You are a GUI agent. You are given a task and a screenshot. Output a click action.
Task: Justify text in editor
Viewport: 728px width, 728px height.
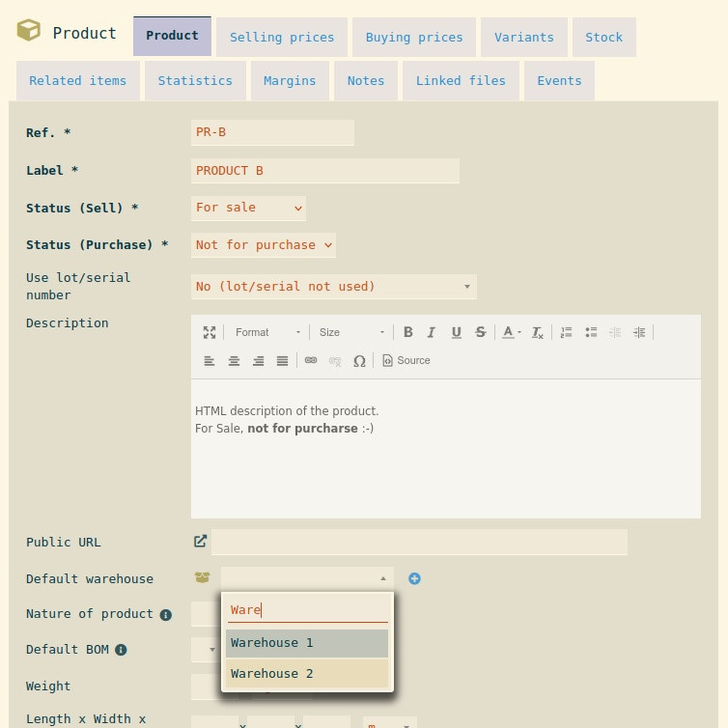pyautogui.click(x=282, y=361)
